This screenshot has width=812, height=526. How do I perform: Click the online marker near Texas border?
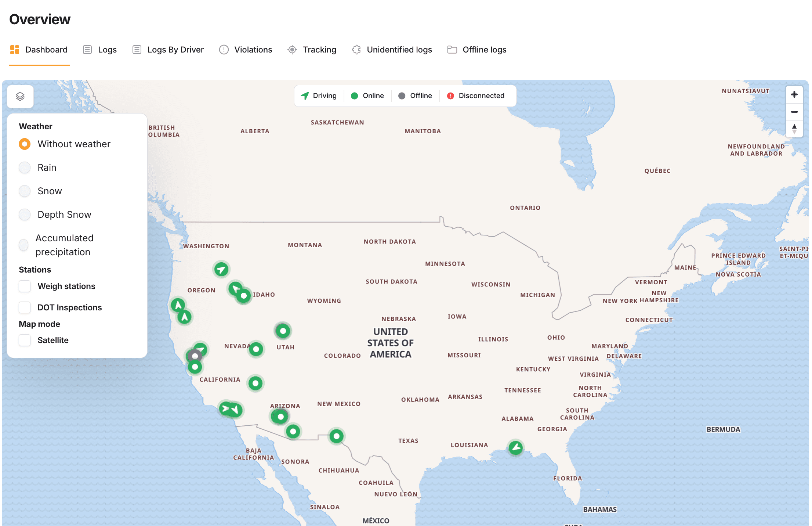pos(337,436)
